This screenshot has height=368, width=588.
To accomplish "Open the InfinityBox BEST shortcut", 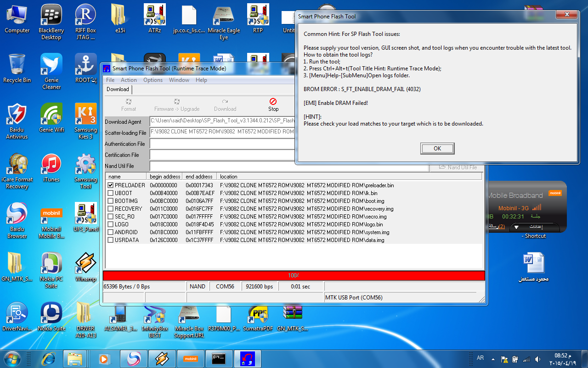I will tap(155, 321).
